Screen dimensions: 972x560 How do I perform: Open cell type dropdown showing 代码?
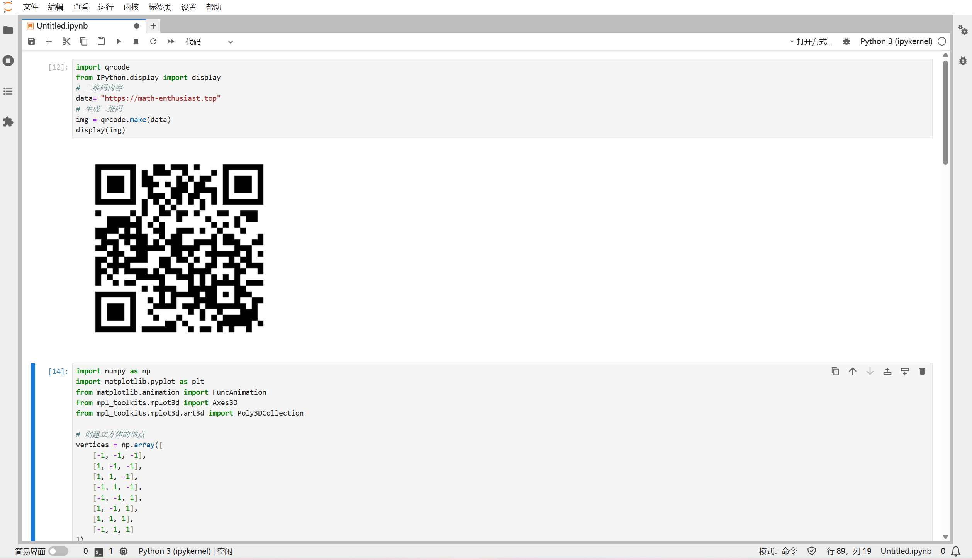(x=209, y=42)
